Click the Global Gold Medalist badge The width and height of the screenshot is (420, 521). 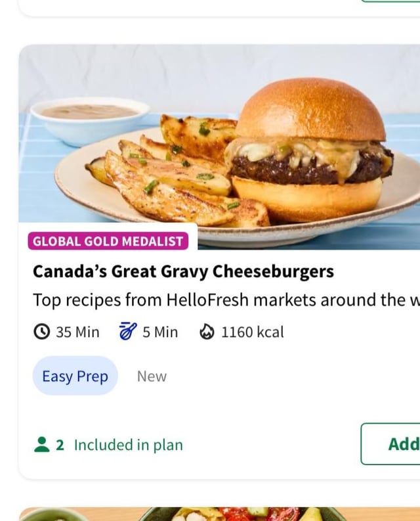(108, 241)
